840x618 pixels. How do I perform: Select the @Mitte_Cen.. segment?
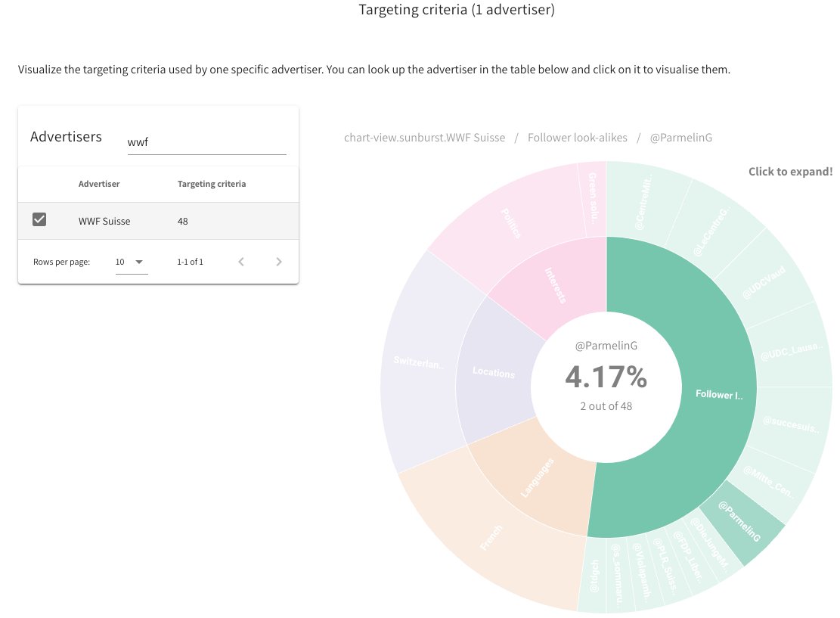[x=768, y=481]
